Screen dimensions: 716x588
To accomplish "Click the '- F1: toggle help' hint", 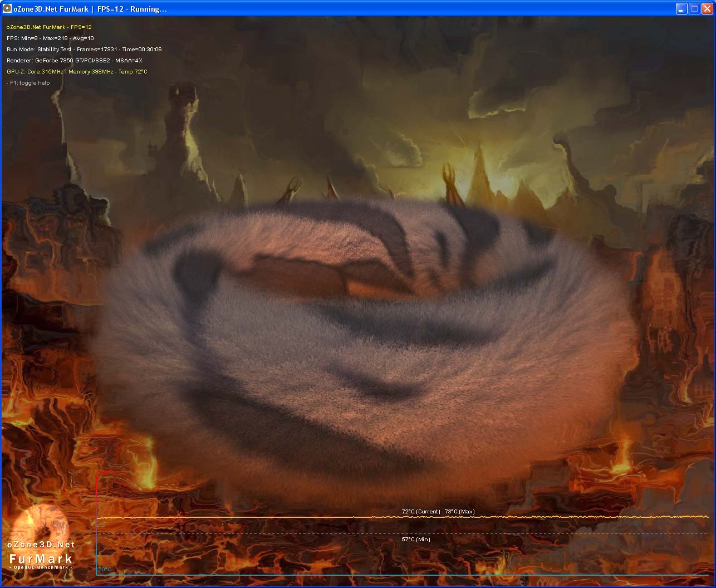I will pyautogui.click(x=28, y=82).
